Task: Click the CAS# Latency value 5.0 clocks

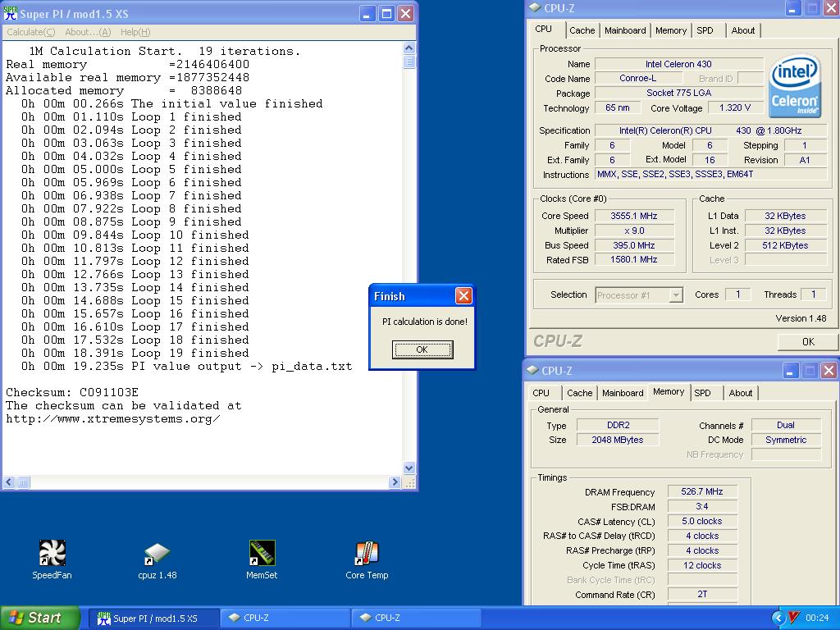Action: 702,521
